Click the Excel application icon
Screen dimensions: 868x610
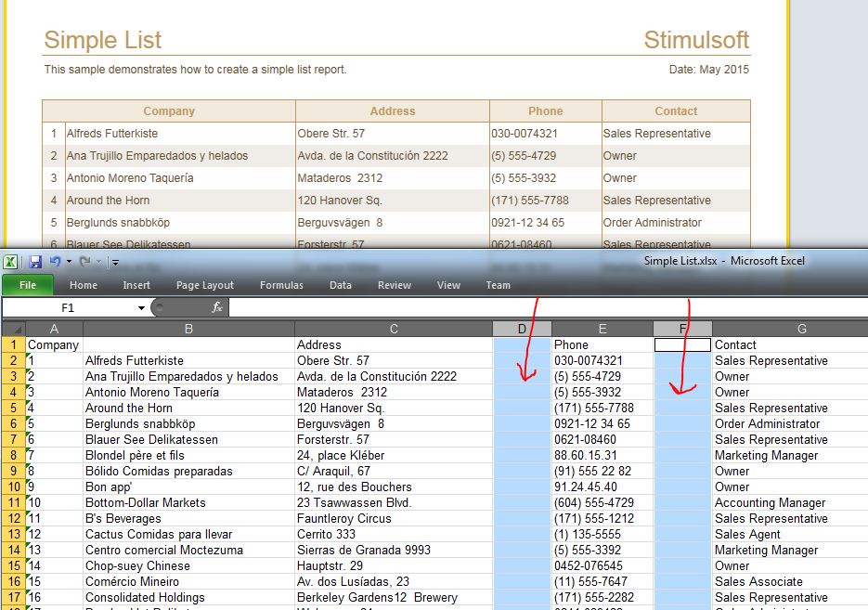click(x=10, y=262)
